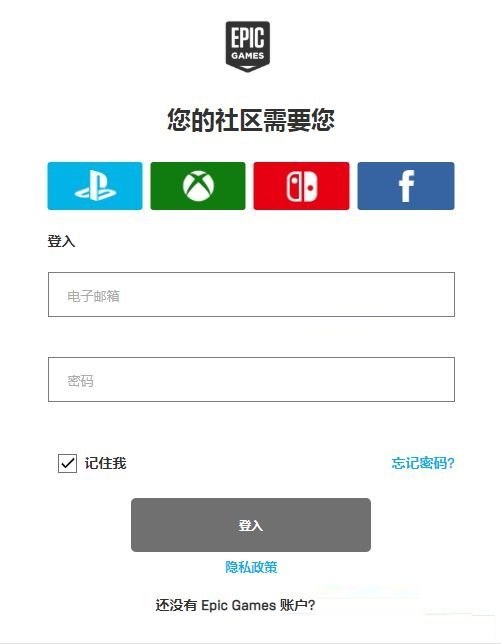This screenshot has width=501, height=644.
Task: Toggle the 记住我 checkbox
Action: click(x=67, y=463)
